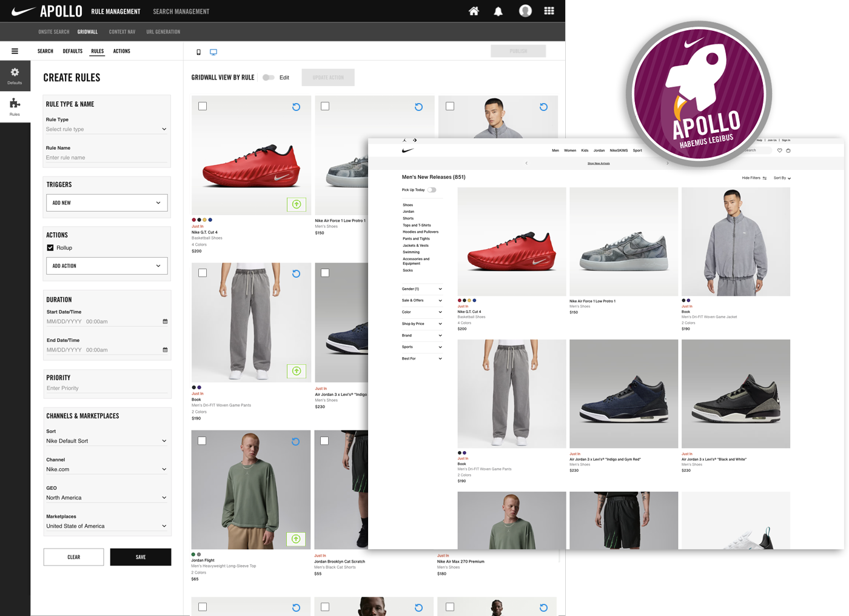This screenshot has height=616, width=849.
Task: Open the Channel dropdown showing Nike.com
Action: (x=107, y=469)
